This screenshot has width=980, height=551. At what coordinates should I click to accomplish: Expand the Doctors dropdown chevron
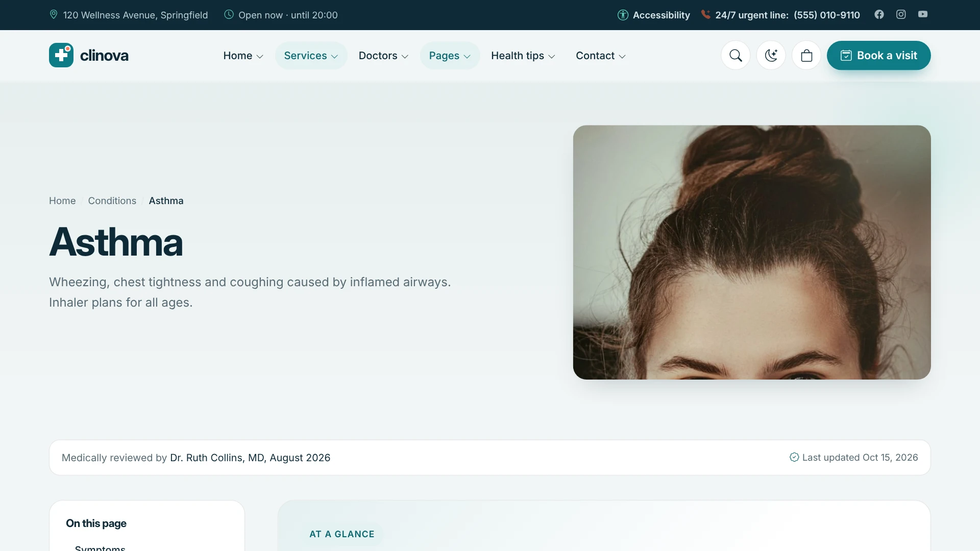(405, 56)
